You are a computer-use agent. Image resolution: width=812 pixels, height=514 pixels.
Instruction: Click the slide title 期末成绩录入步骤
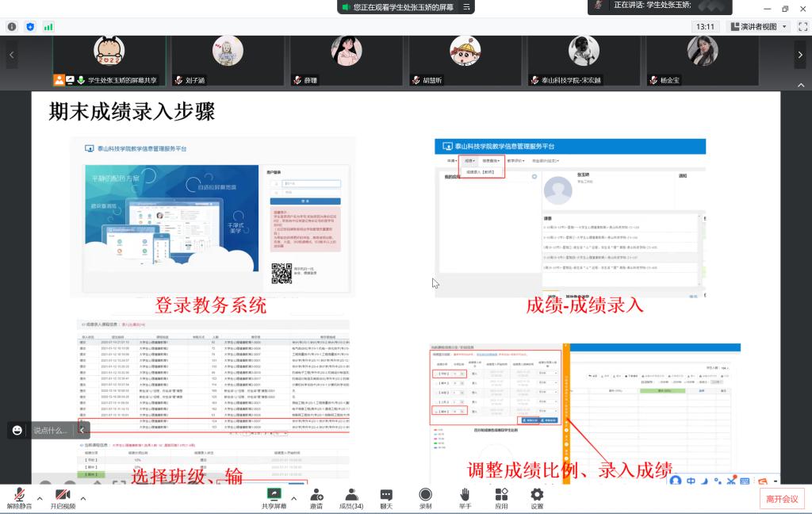click(132, 111)
